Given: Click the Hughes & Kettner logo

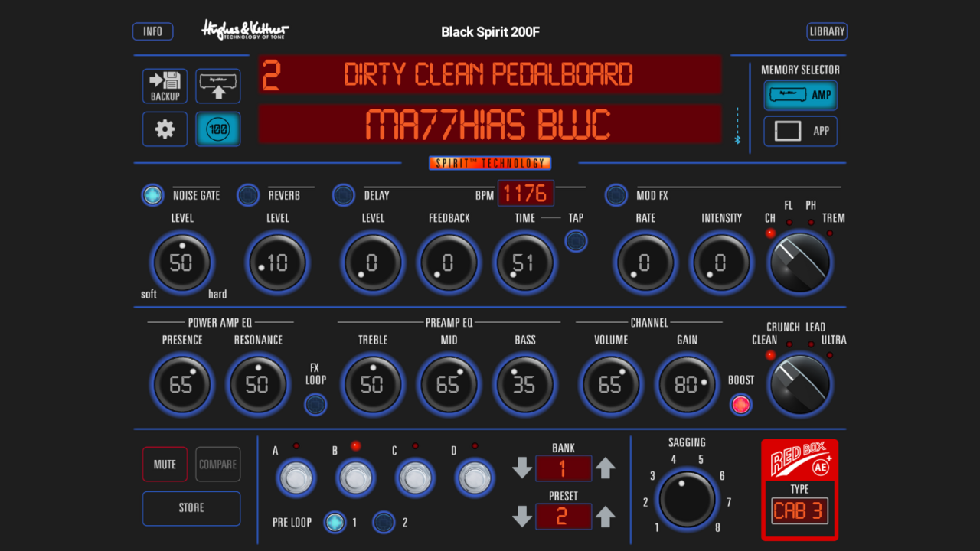Looking at the screenshot, I should (245, 31).
